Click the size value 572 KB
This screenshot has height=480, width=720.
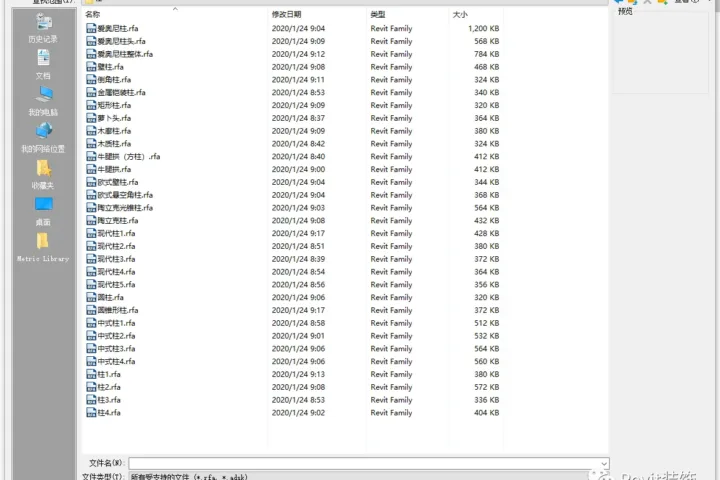click(x=487, y=387)
